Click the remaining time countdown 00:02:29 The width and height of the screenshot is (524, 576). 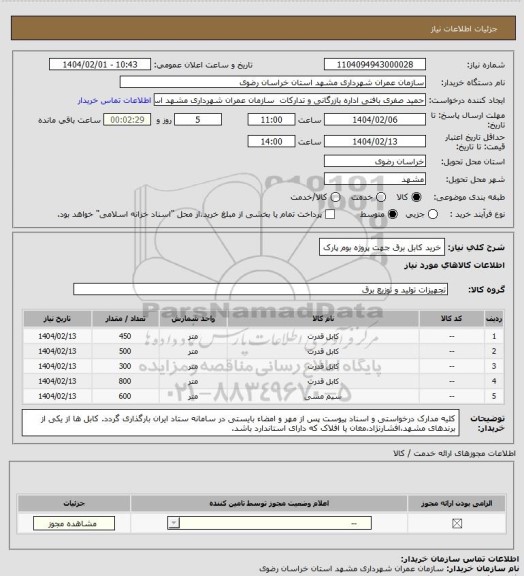click(127, 120)
